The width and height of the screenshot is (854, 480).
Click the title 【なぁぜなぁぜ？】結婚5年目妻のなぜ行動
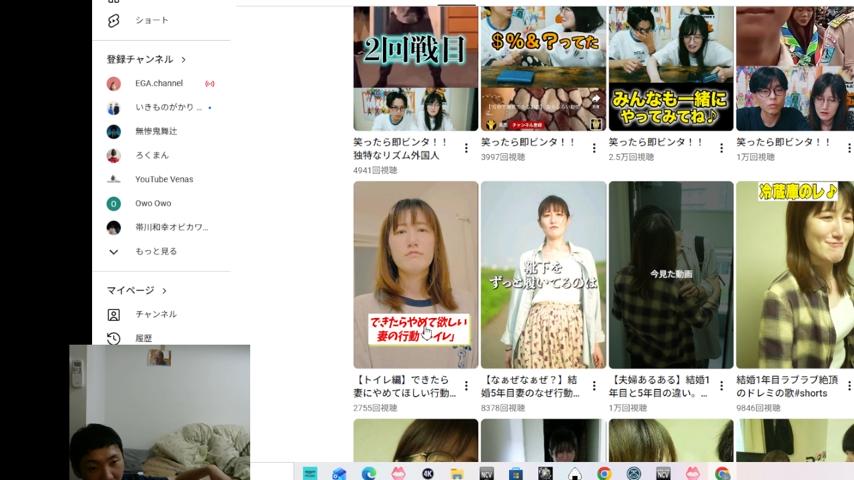pos(530,386)
